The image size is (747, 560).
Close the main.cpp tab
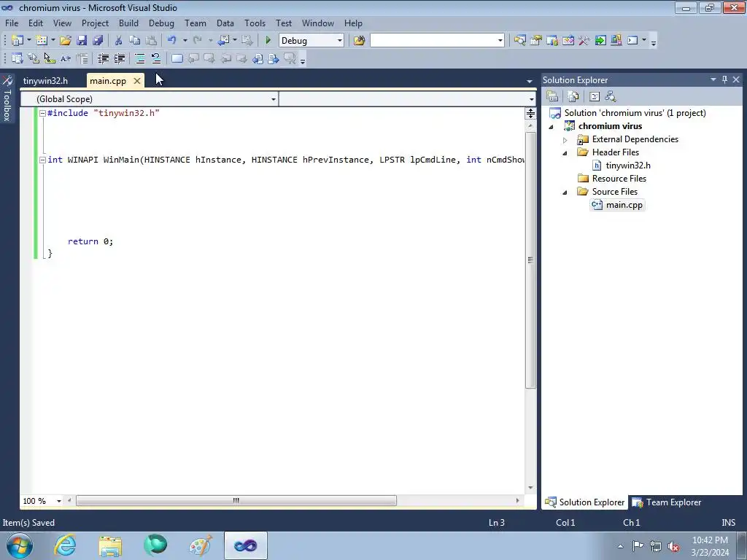pyautogui.click(x=136, y=81)
